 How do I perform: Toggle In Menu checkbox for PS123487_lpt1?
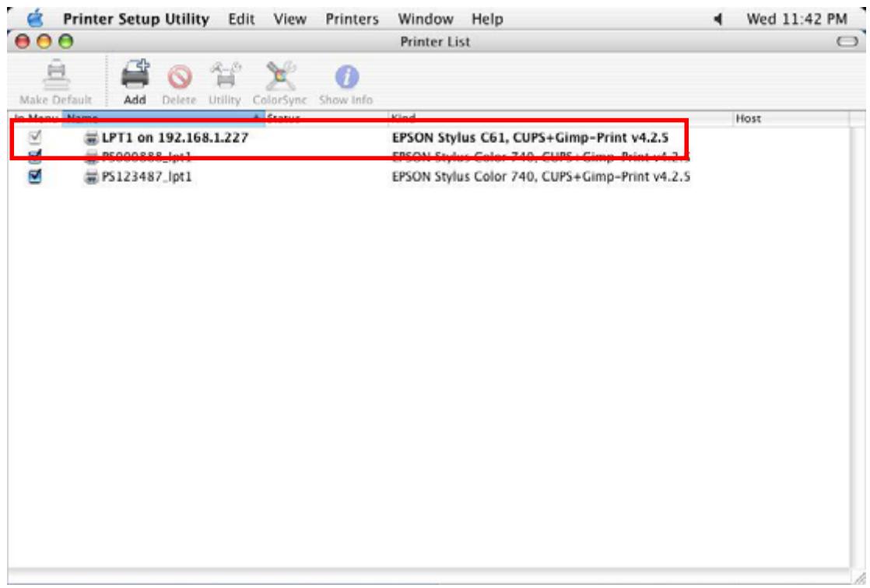click(x=35, y=177)
